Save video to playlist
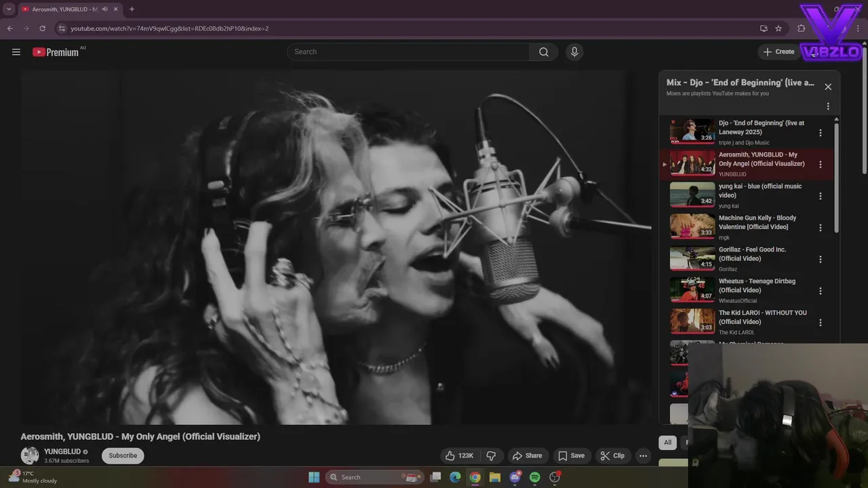Screen dimensions: 868x488 (x=571, y=455)
